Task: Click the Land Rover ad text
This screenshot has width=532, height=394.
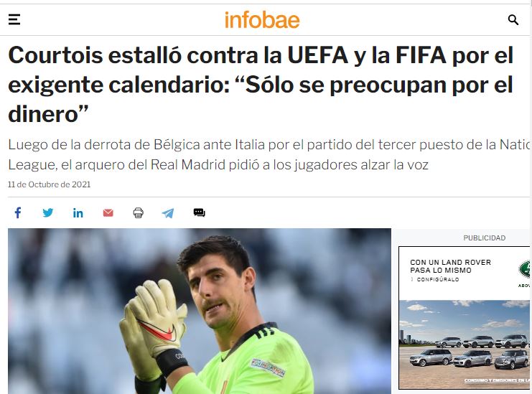Action: [x=450, y=266]
